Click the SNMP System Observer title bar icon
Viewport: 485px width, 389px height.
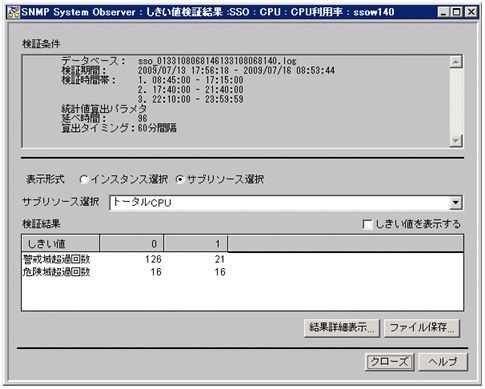(x=13, y=12)
